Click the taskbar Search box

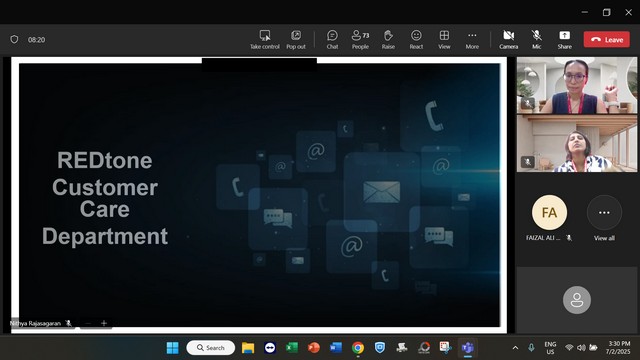tap(211, 348)
